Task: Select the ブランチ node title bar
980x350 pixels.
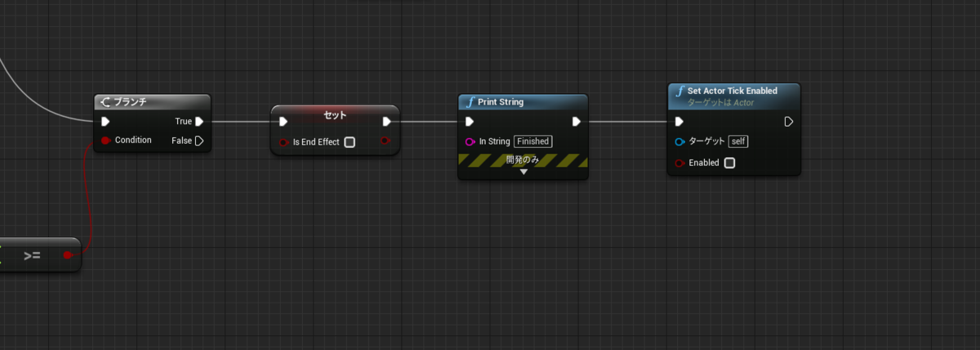Action: point(152,102)
